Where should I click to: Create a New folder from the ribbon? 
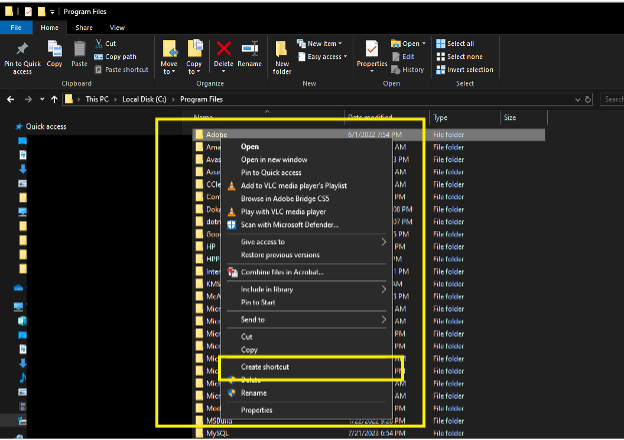coord(282,57)
